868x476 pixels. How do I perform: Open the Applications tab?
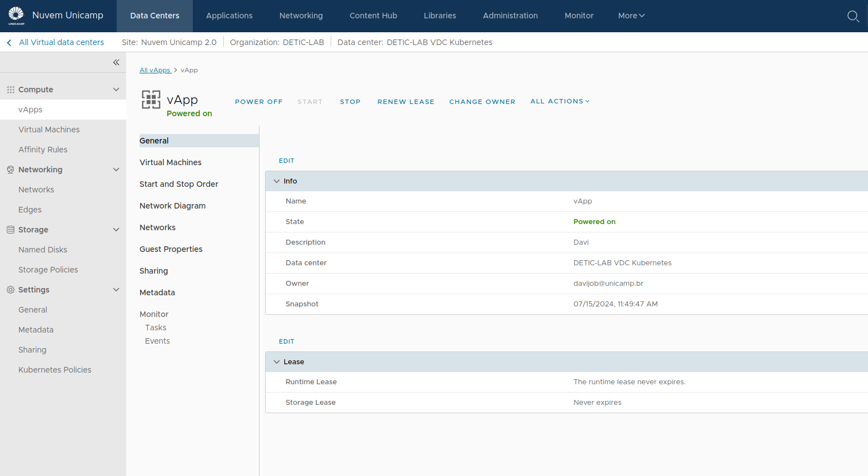(229, 16)
